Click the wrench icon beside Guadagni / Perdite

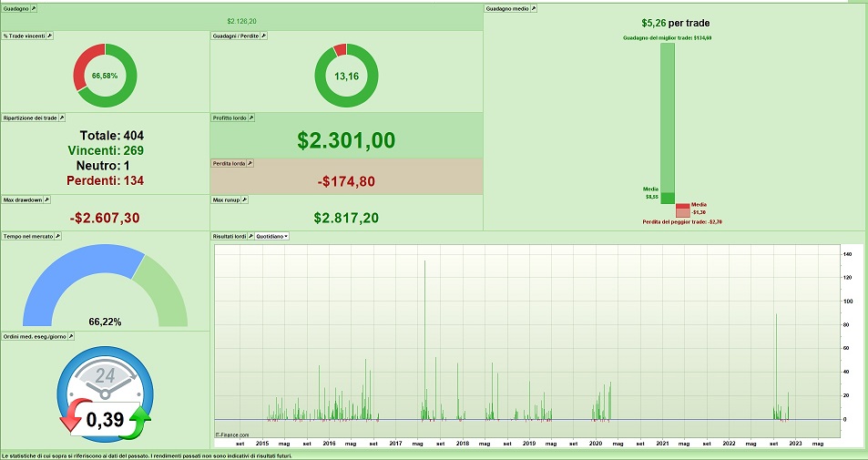point(263,36)
